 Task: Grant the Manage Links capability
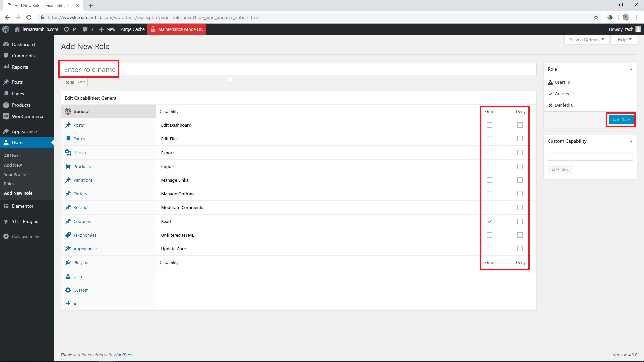[x=490, y=180]
